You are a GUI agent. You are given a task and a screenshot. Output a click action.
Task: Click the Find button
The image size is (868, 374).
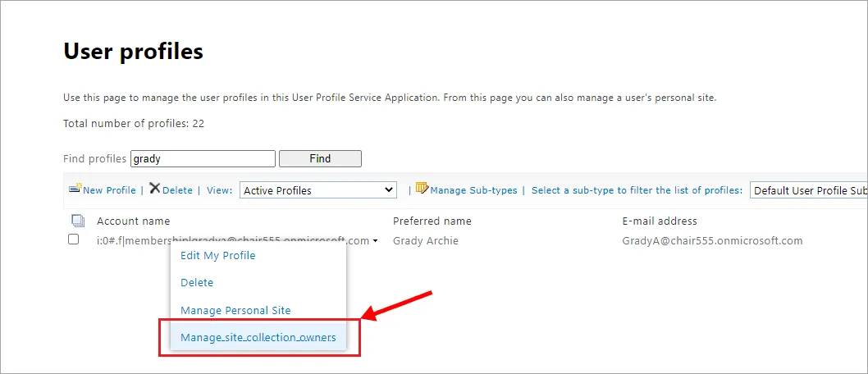click(320, 159)
